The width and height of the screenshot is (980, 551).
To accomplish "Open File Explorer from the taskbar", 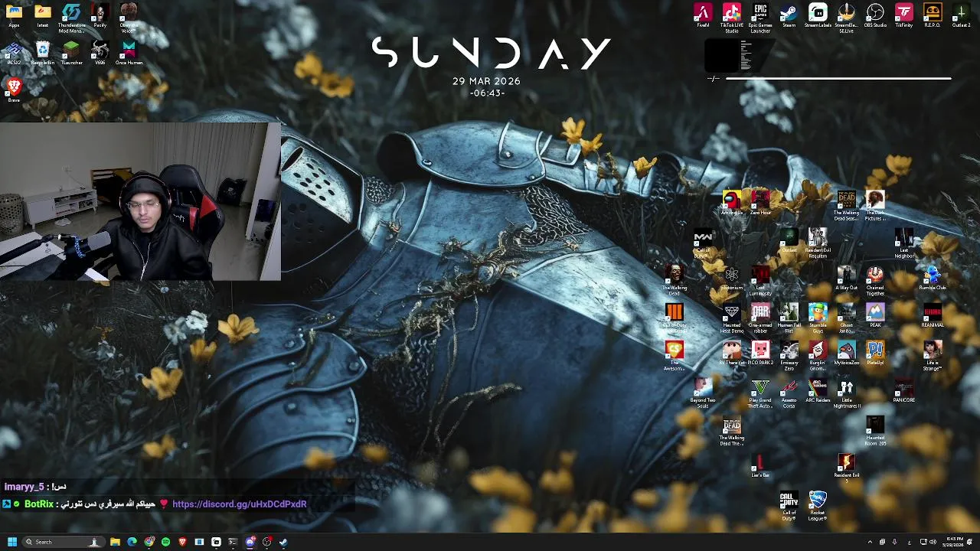I will click(x=115, y=542).
